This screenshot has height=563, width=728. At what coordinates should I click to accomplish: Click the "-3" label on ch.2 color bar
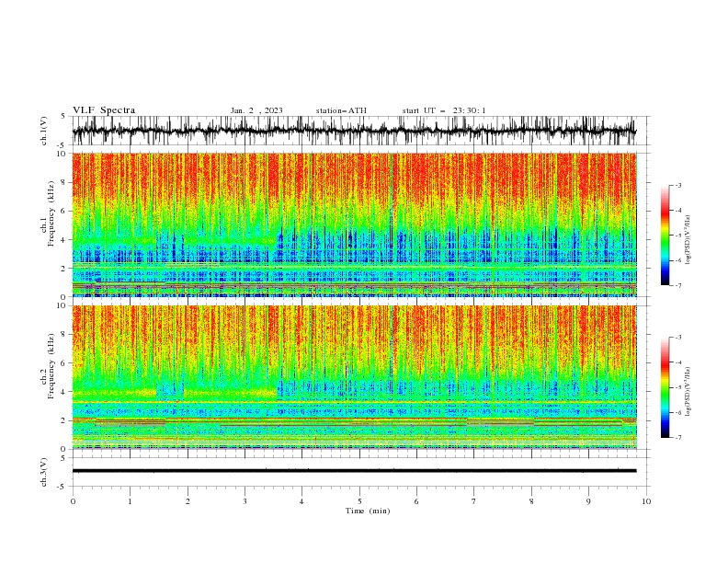point(677,338)
